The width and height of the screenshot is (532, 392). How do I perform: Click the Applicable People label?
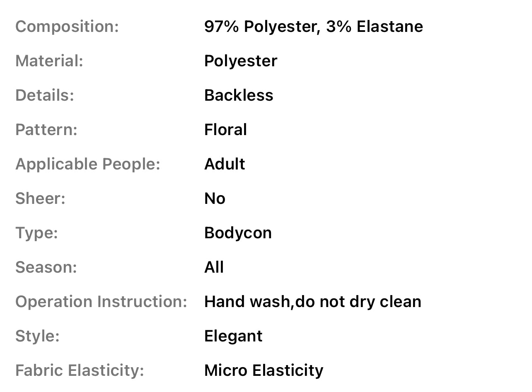88,164
